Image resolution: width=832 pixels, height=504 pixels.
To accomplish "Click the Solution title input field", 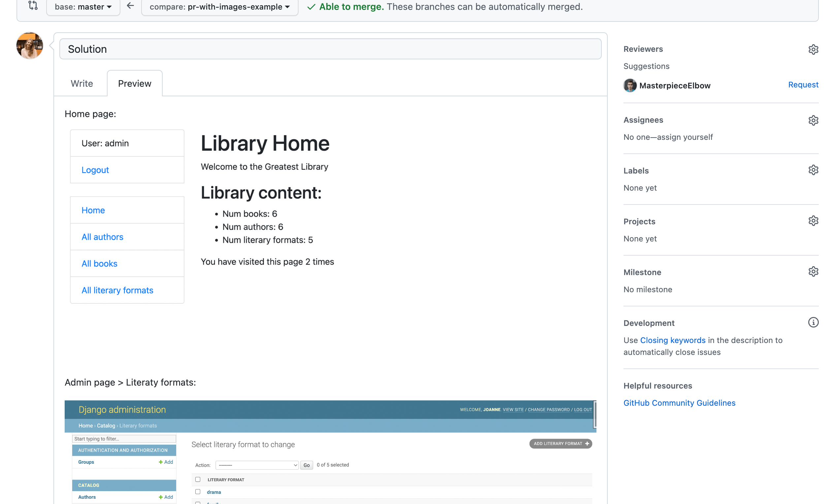I will pos(330,49).
